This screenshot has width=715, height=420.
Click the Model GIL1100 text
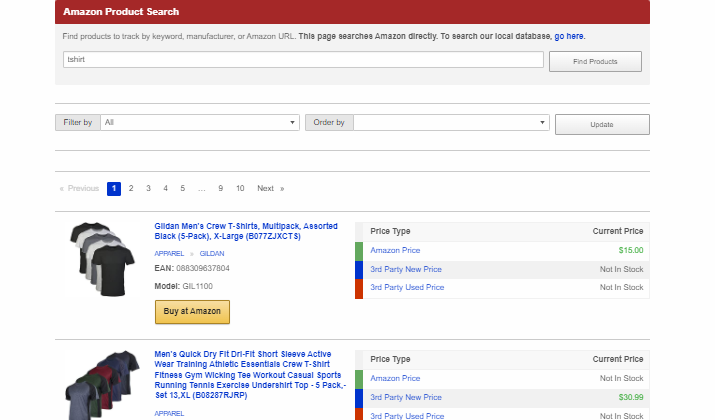(x=183, y=286)
